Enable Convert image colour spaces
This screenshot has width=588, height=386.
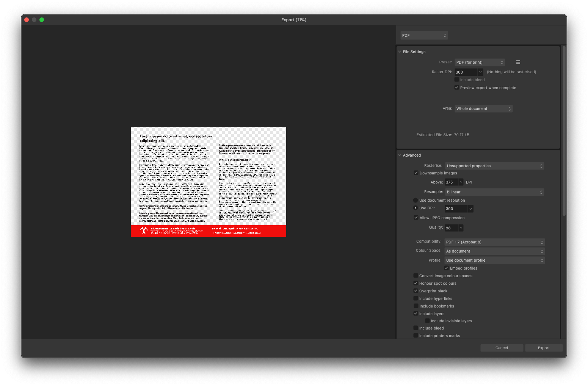416,276
